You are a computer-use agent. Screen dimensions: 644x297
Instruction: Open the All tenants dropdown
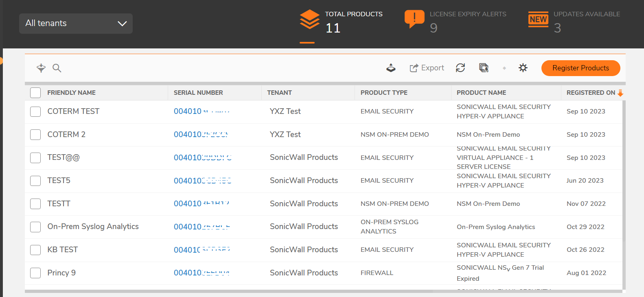(76, 23)
